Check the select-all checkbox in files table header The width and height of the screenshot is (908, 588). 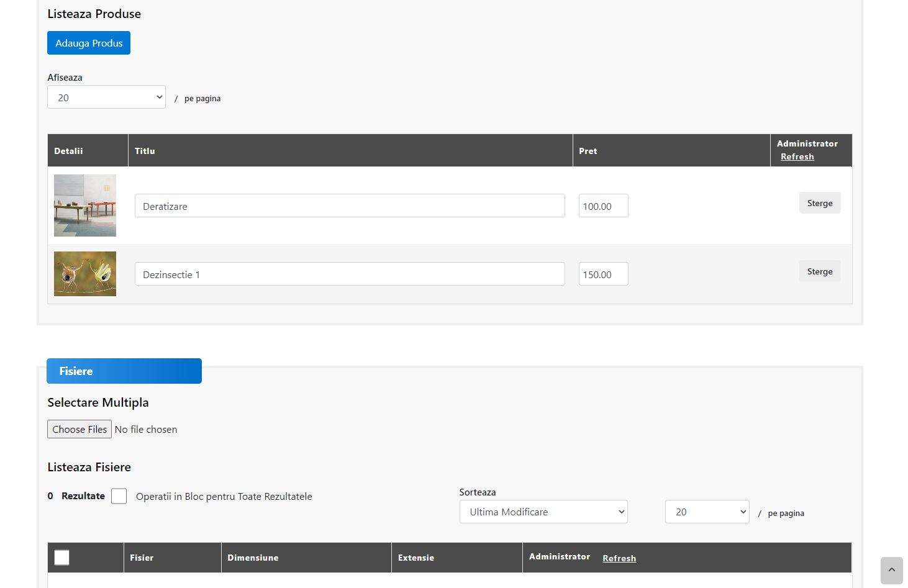tap(62, 558)
